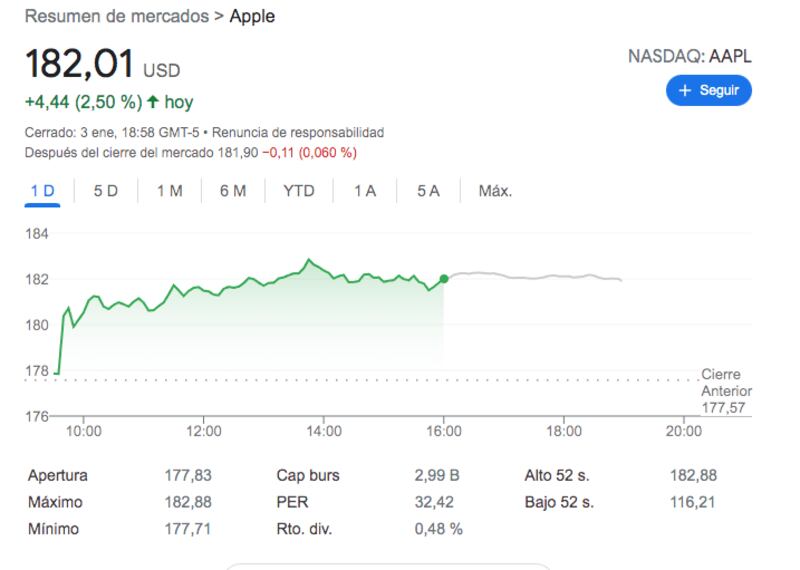The image size is (800, 570).
Task: Switch chart to the 1 A tab
Action: (x=365, y=191)
